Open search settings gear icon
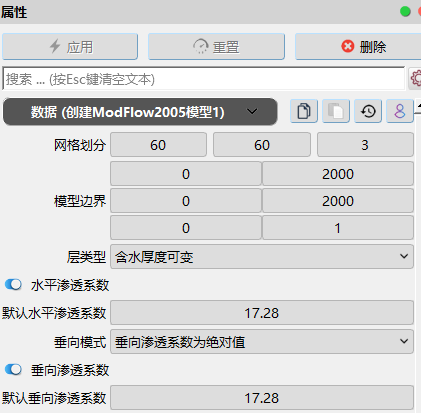421x413 pixels. coord(416,79)
